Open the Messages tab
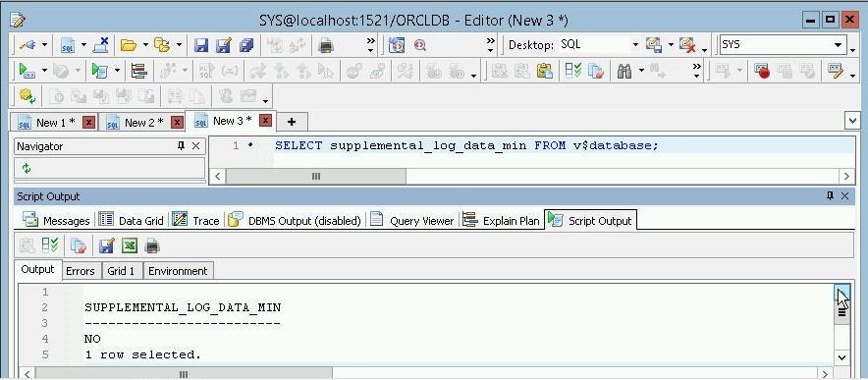 [x=56, y=220]
